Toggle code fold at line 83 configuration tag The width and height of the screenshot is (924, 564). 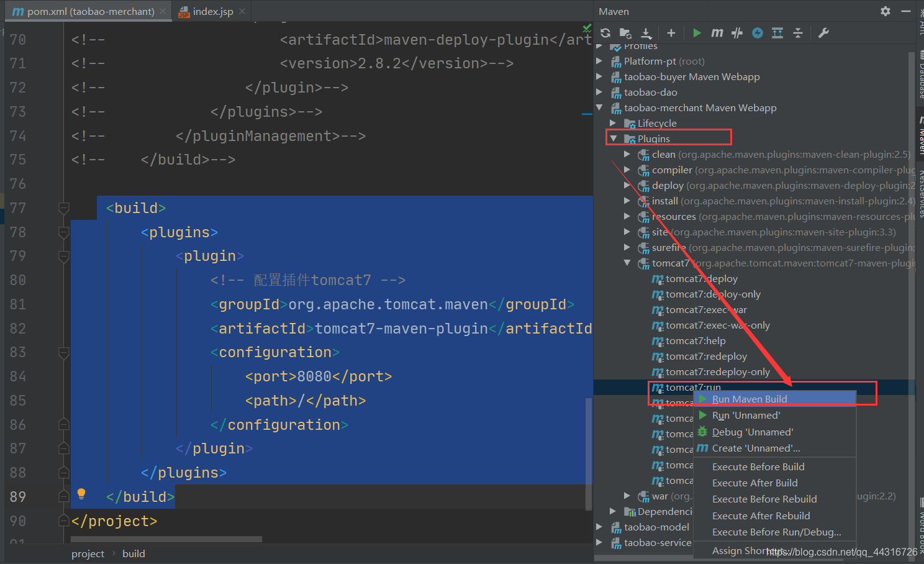point(63,353)
